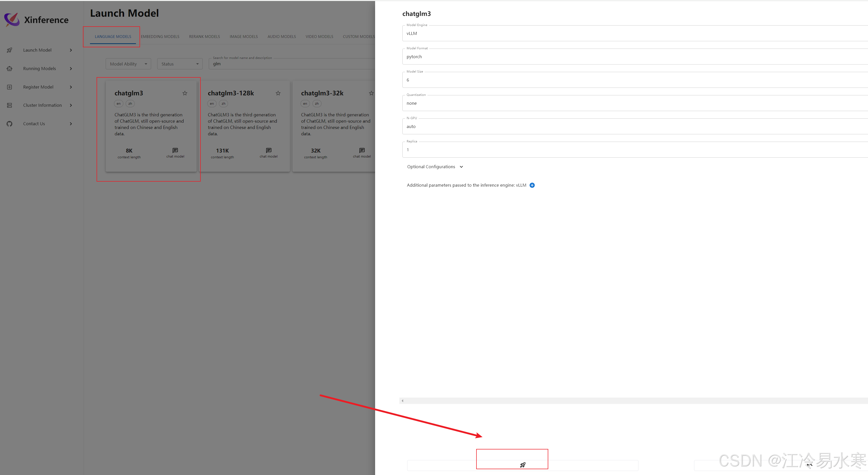Image resolution: width=868 pixels, height=475 pixels.
Task: Expand the Launch Model sidebar chevron
Action: (x=71, y=50)
